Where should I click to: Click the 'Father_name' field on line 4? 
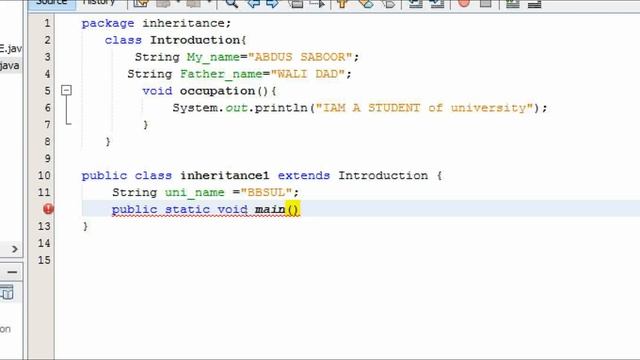(221, 74)
